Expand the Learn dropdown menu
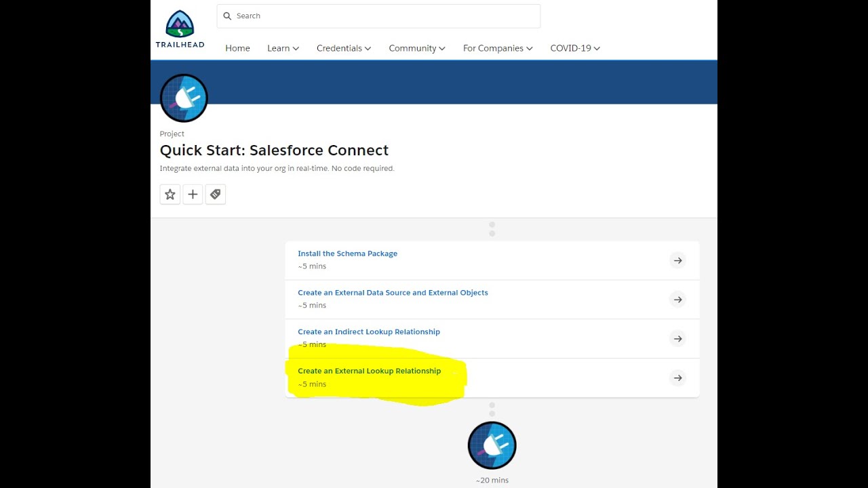Viewport: 868px width, 488px height. 283,48
